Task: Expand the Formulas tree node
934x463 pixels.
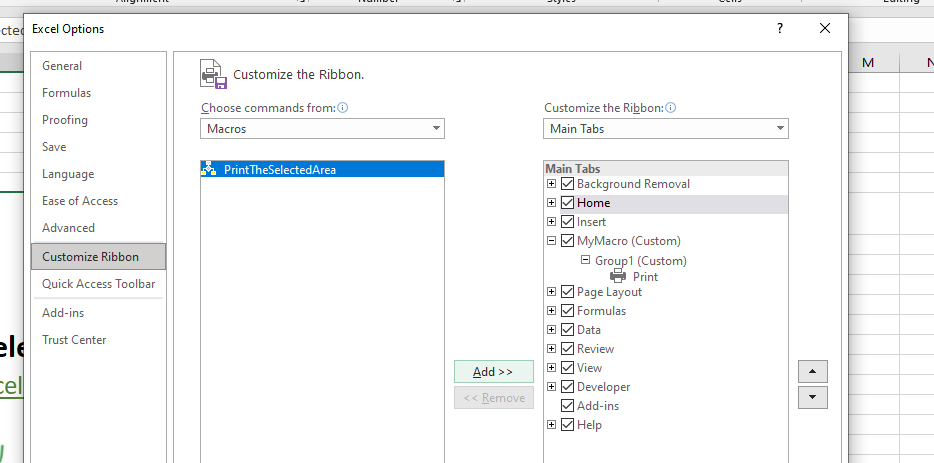Action: pos(552,310)
